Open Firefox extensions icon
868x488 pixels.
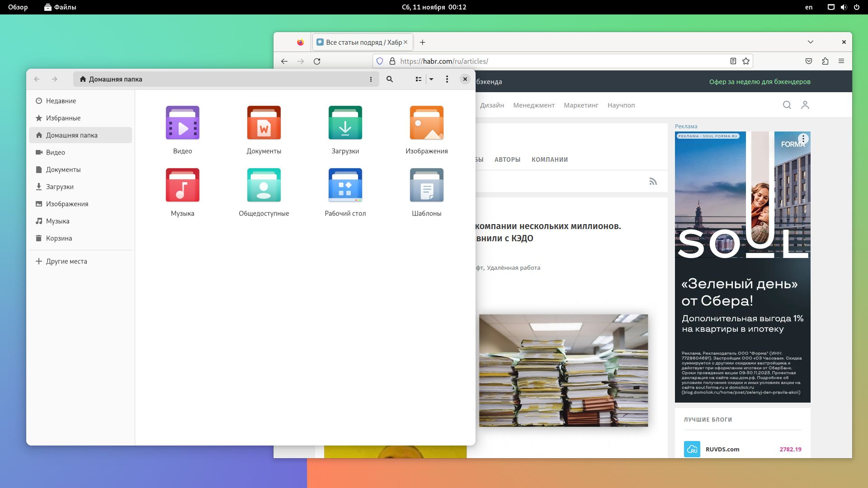[825, 61]
